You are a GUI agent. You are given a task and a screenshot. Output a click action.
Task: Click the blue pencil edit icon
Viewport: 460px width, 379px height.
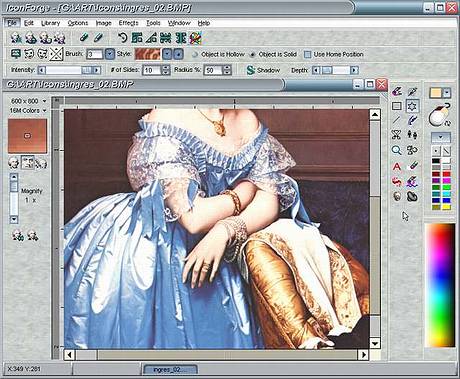coord(98,37)
